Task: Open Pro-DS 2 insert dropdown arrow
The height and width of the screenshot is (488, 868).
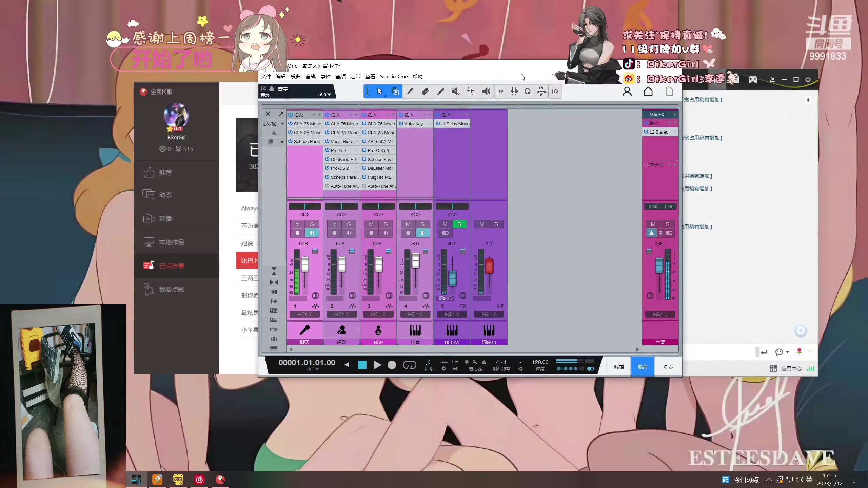Action: tap(356, 168)
